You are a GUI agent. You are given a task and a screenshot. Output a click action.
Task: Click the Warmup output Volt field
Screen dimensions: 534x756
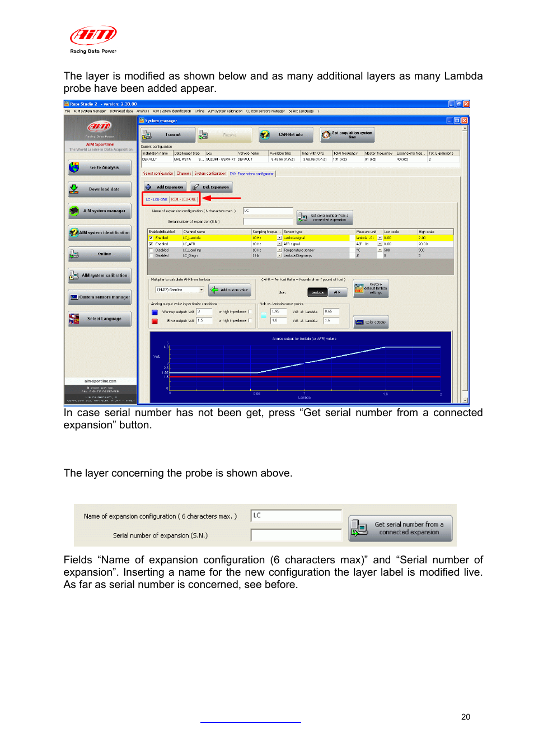click(x=204, y=311)
